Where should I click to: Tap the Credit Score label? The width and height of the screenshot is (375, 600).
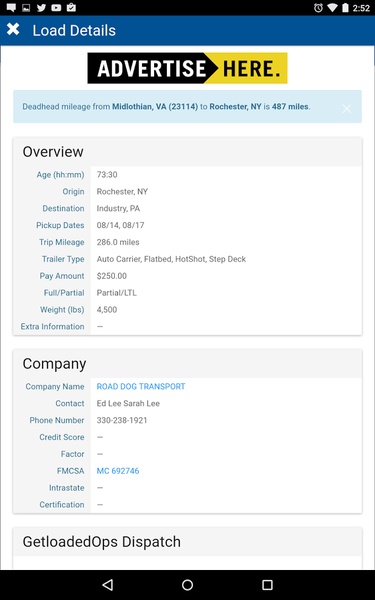point(62,437)
